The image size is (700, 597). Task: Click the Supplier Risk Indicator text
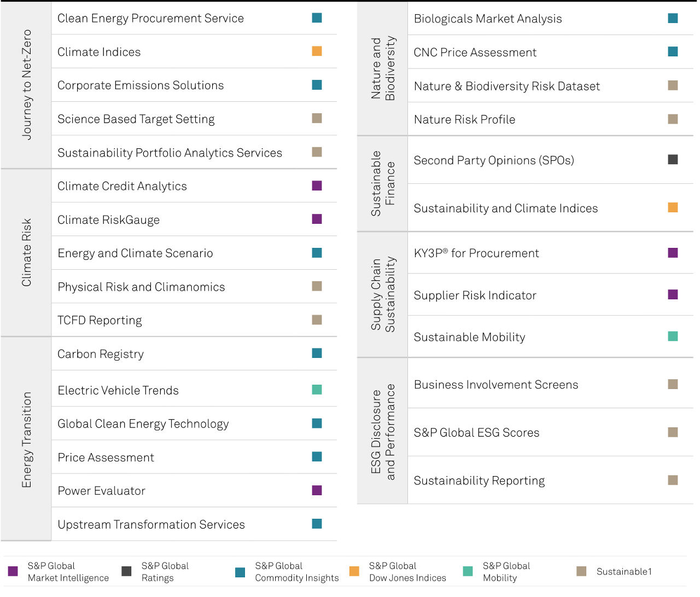[475, 295]
